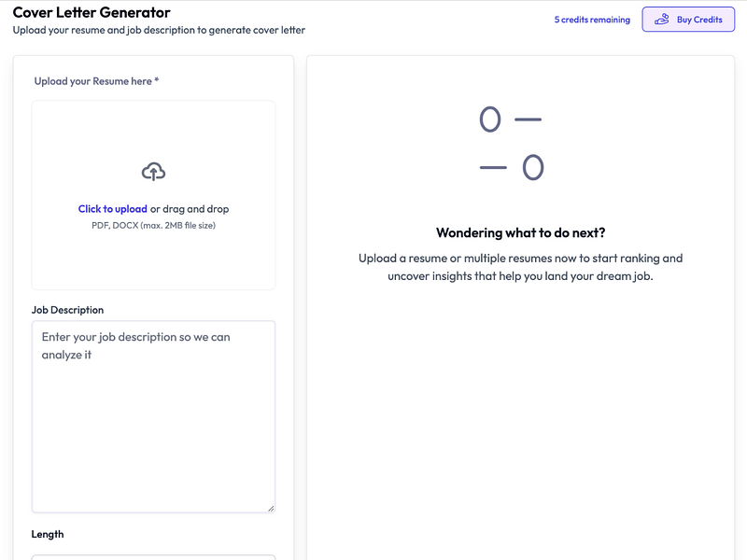Click the hand-with-coins icon beside Buy Credits

[662, 20]
